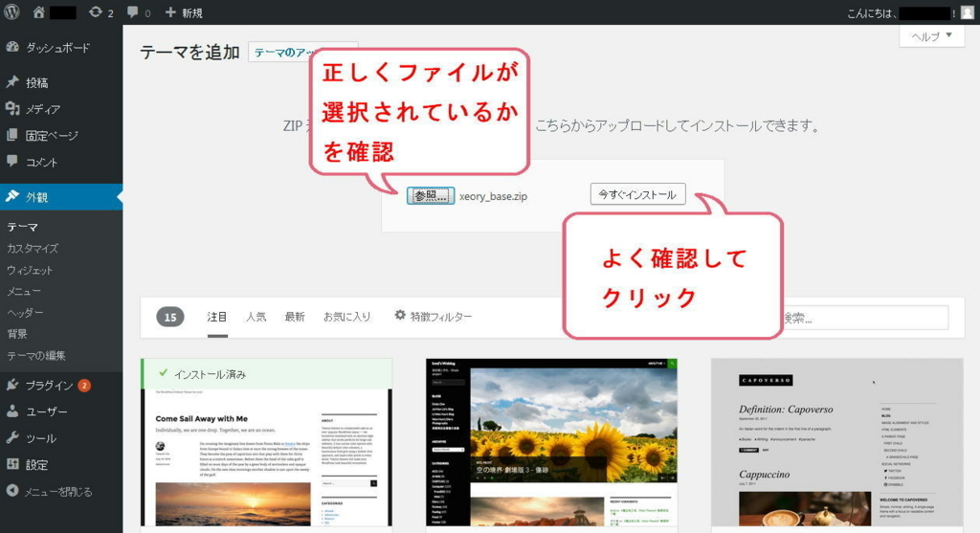
Task: Click 今すぐインストール button
Action: 637,194
